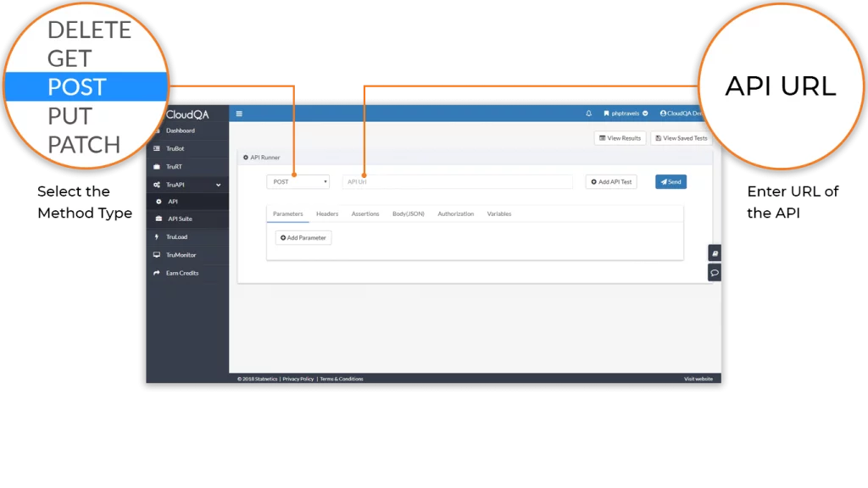The height and width of the screenshot is (488, 868).
Task: Click the TruLoad lightning bolt icon
Action: coord(157,237)
